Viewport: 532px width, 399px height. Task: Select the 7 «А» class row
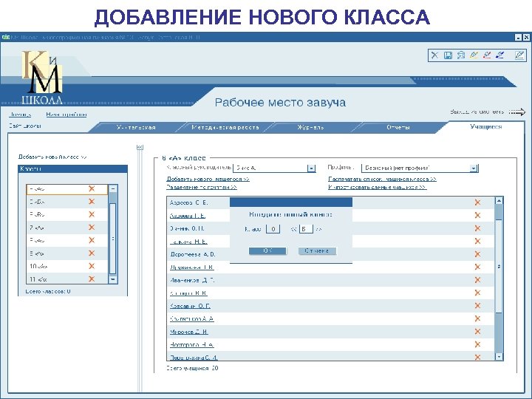click(66, 228)
